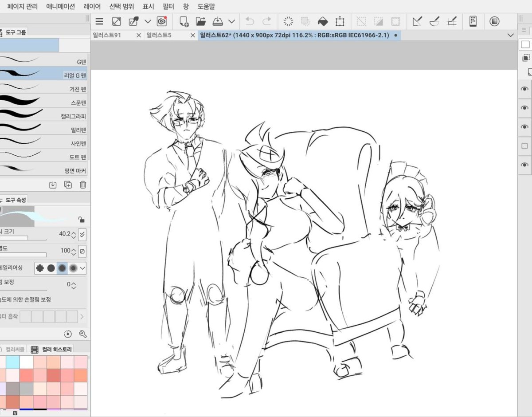The width and height of the screenshot is (532, 417).
Task: Open the canvas tab list chevron
Action: coord(510,35)
